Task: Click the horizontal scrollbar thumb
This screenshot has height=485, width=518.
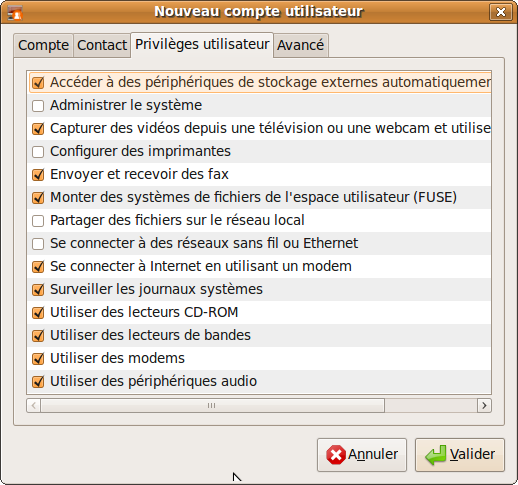Action: (x=212, y=406)
